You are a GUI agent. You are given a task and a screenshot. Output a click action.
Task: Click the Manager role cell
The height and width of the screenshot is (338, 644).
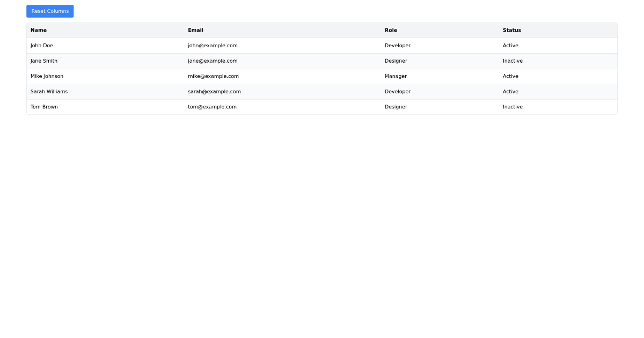[396, 76]
